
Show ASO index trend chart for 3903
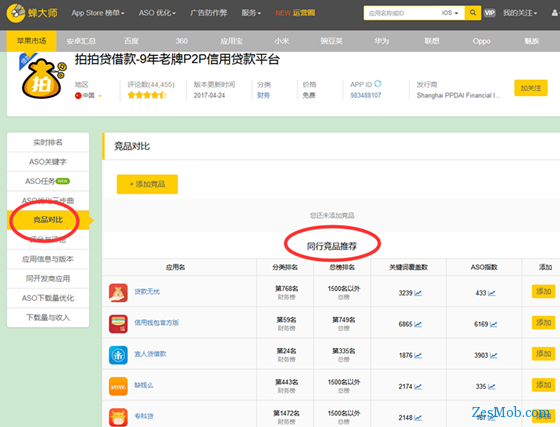[x=494, y=355]
